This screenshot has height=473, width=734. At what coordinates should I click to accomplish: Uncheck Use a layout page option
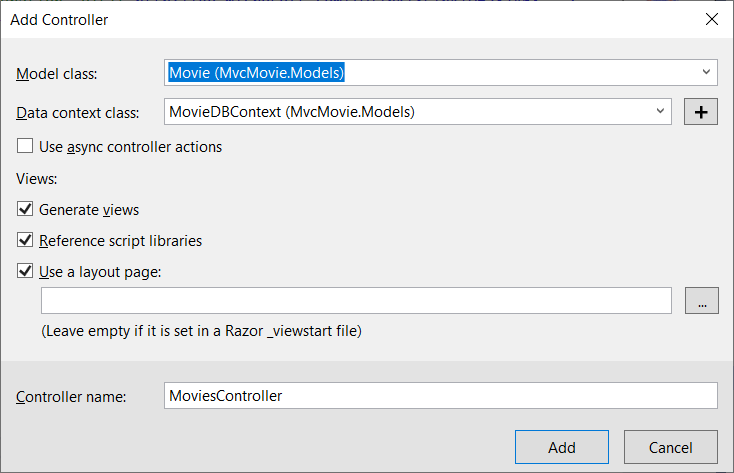click(25, 271)
